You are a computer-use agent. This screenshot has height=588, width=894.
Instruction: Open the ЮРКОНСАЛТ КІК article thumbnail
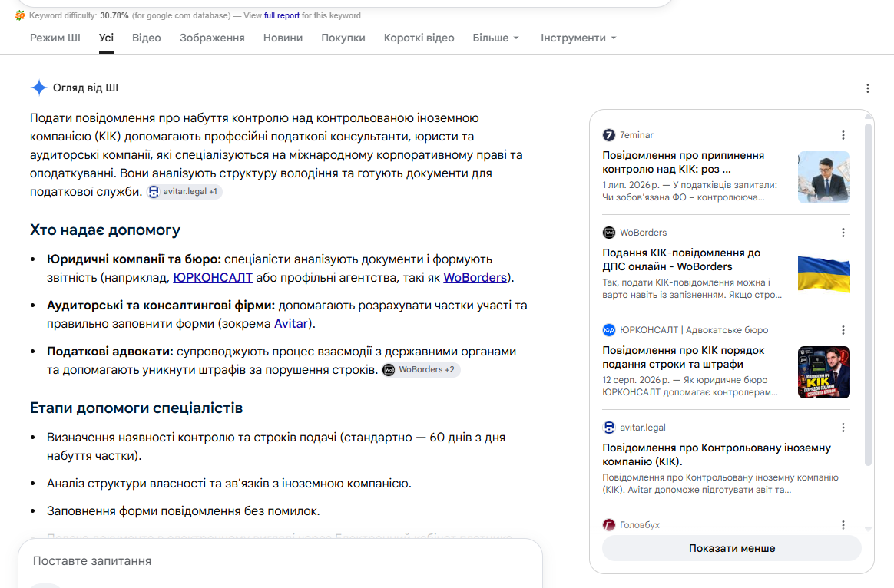824,372
